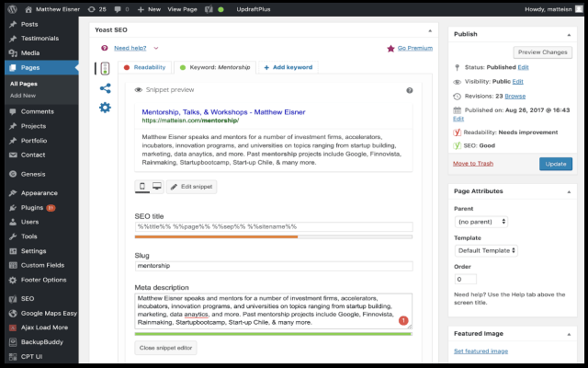Click View Page in admin bar
This screenshot has width=588, height=368.
[x=182, y=9]
